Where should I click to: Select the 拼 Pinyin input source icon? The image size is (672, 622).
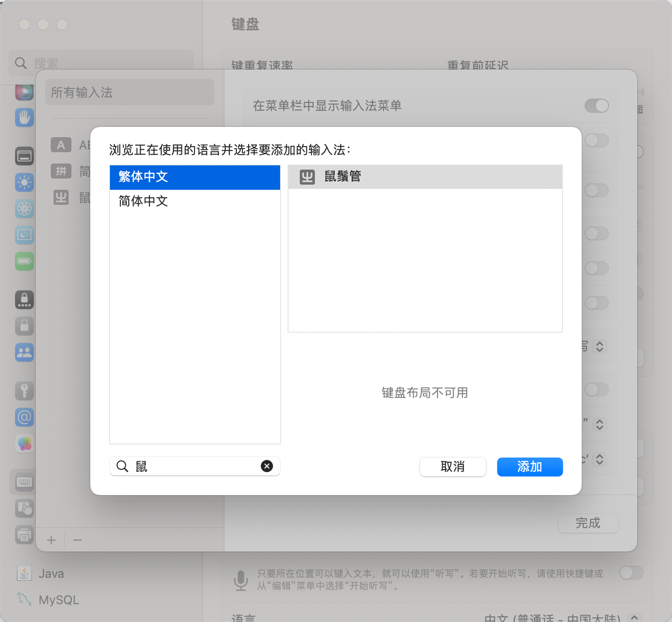(61, 171)
